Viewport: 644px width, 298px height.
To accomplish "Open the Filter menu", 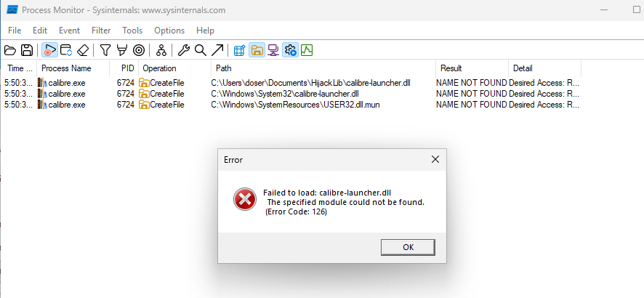I will [x=101, y=31].
